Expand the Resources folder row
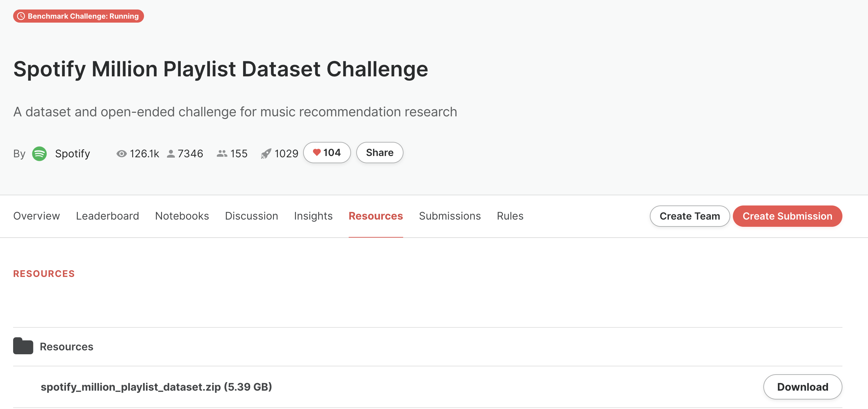 click(427, 346)
